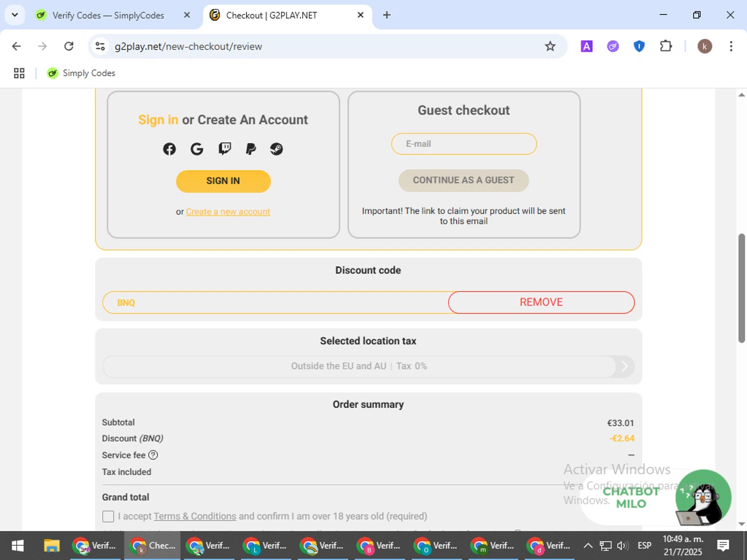Select the Checkout | G2PLAY.NET tab

(287, 15)
